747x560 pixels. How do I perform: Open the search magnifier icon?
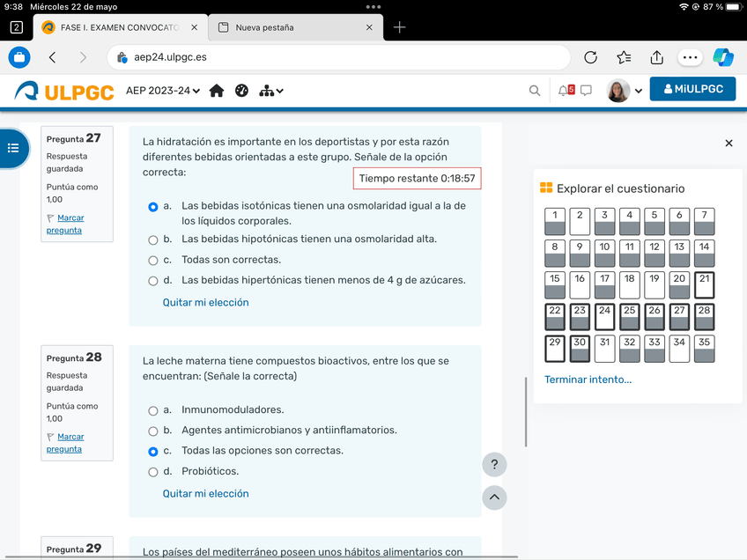(x=535, y=91)
